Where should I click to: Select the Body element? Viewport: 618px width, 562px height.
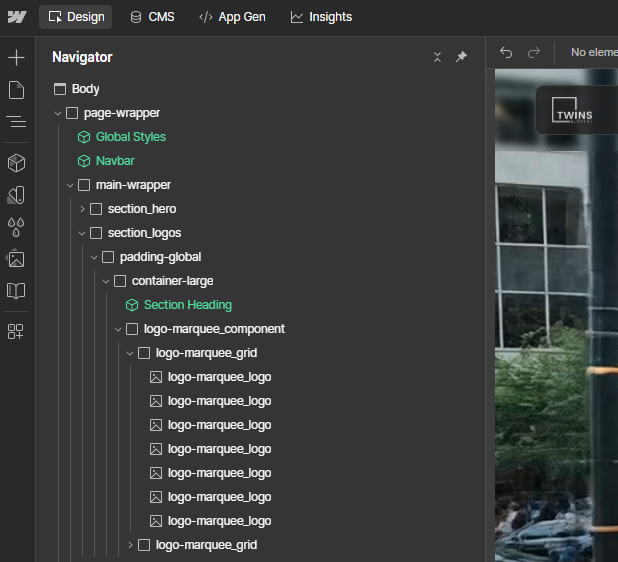[86, 89]
